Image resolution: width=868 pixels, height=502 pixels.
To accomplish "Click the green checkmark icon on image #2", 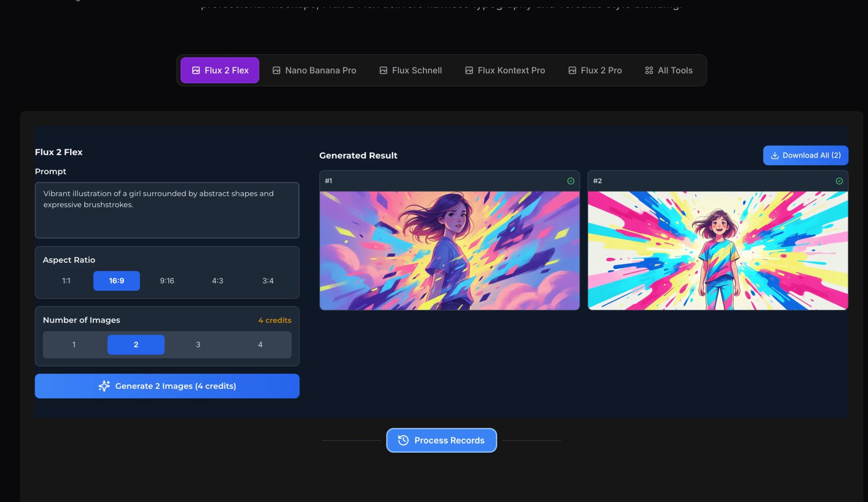I will tap(839, 181).
